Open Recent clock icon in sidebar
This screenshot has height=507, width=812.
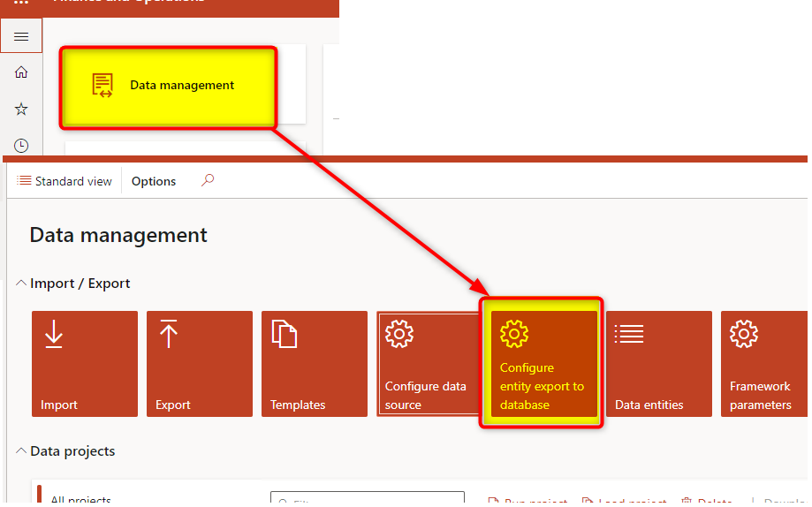point(21,146)
